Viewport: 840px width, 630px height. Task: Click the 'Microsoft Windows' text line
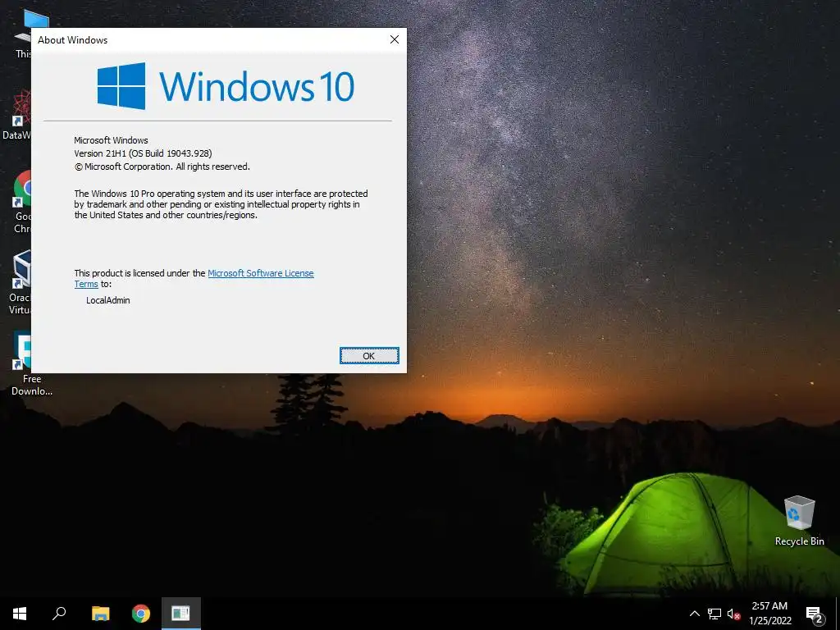coord(111,140)
